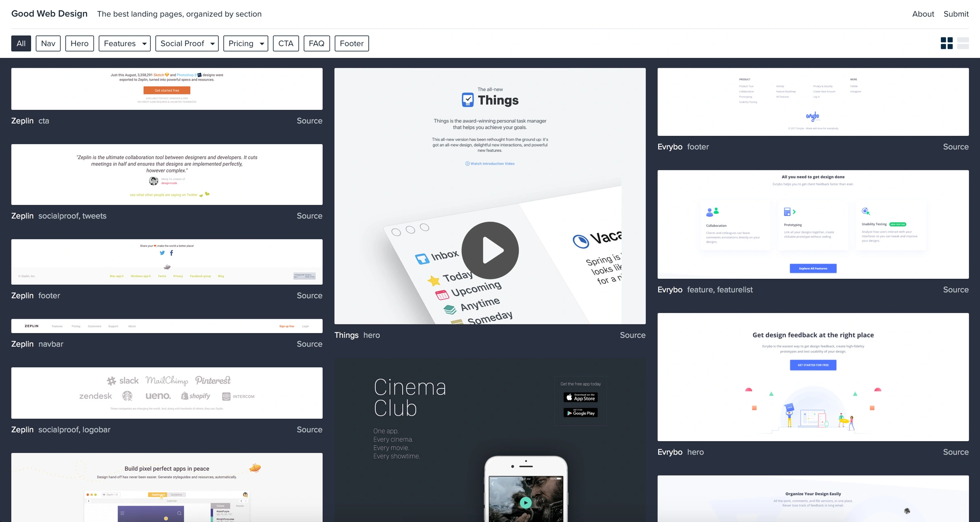Open the 'Organize Your Design Easily' thumbnail
This screenshot has height=522, width=980.
pyautogui.click(x=813, y=499)
